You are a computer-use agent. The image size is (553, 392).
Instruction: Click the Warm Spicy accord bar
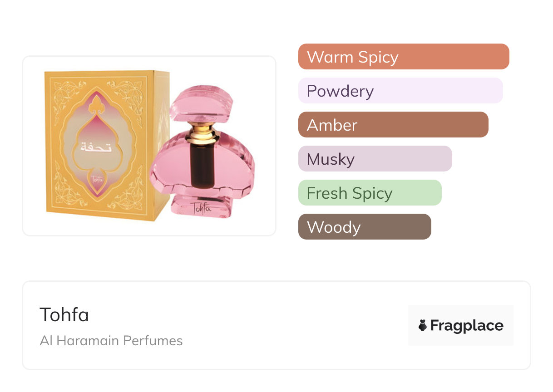tap(403, 57)
